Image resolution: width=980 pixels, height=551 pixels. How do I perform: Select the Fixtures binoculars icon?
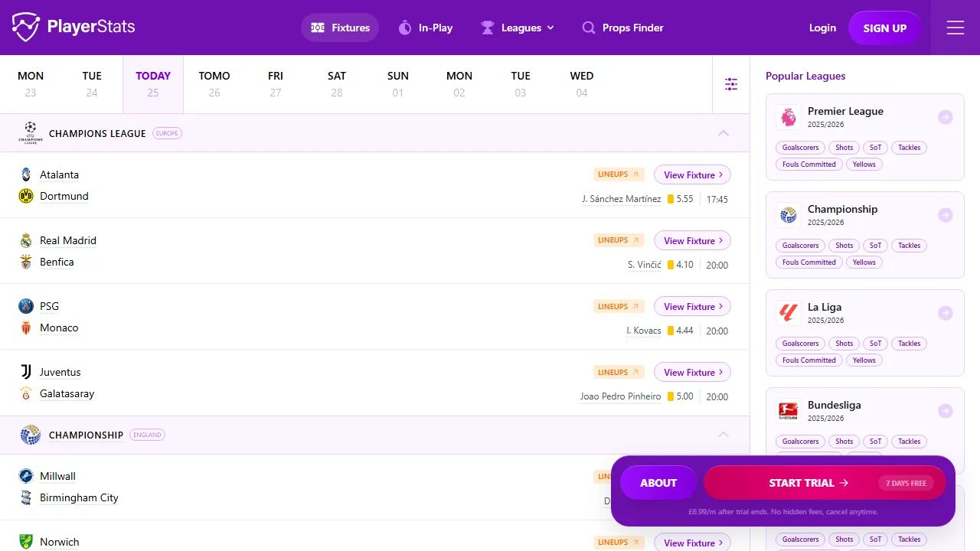(x=316, y=27)
